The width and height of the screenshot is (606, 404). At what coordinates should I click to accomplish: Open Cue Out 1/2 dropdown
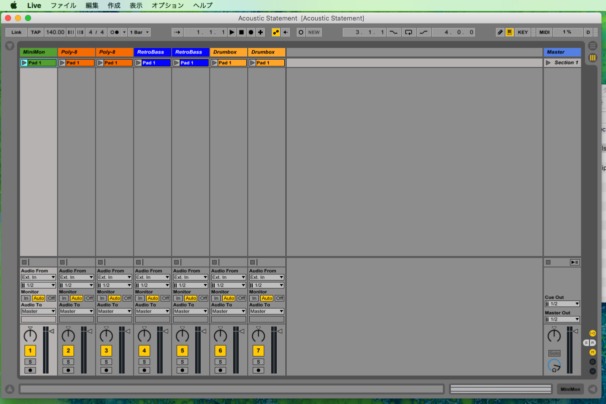562,304
